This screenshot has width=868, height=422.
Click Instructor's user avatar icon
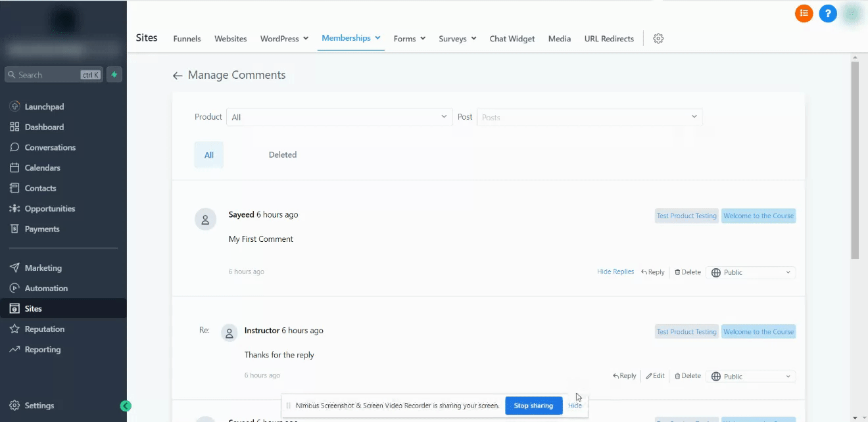[229, 333]
